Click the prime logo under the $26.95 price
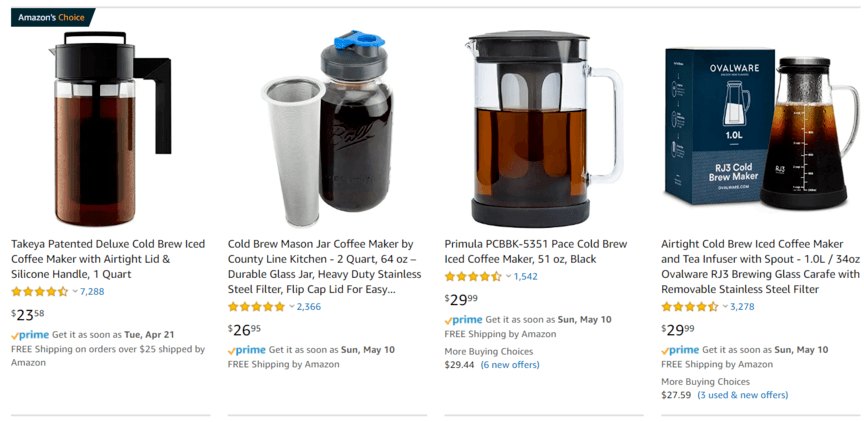The image size is (864, 422). click(x=247, y=350)
